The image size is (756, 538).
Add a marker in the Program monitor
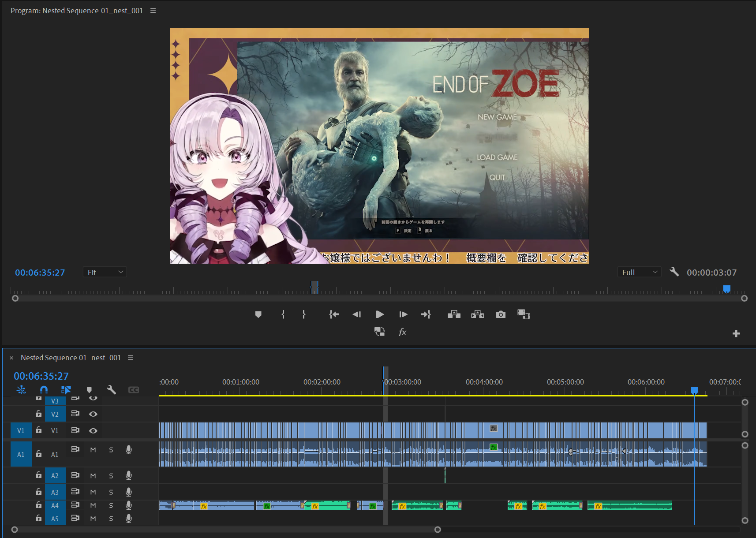[258, 314]
